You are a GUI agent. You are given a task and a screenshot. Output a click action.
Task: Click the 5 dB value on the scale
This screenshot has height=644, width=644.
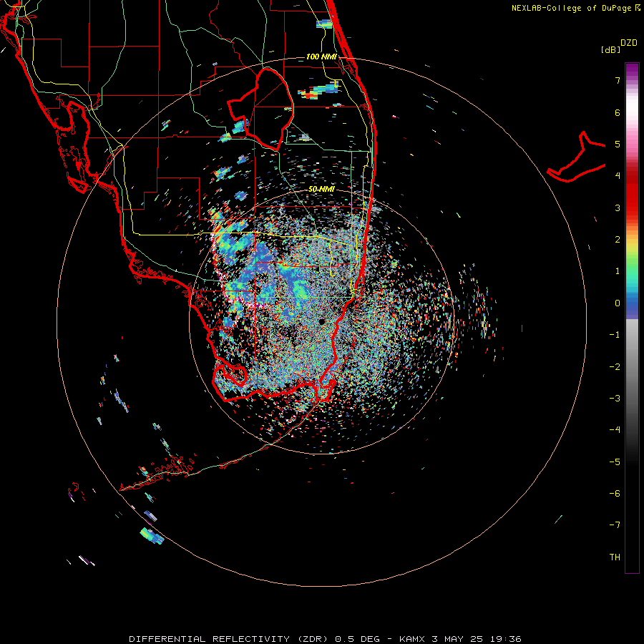[x=618, y=144]
